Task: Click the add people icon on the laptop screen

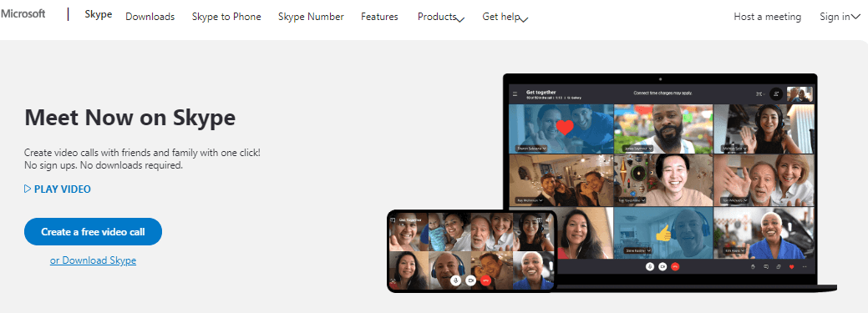Action: (776, 94)
